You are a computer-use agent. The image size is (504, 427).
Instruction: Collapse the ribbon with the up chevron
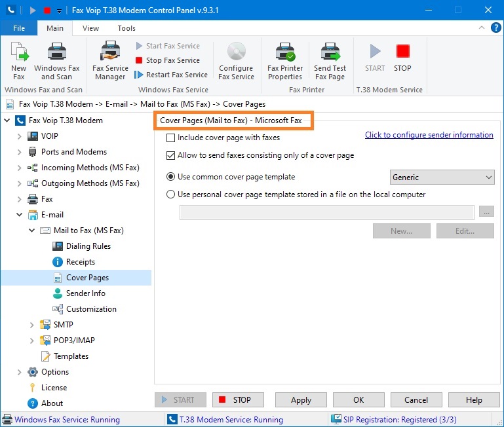[x=482, y=28]
